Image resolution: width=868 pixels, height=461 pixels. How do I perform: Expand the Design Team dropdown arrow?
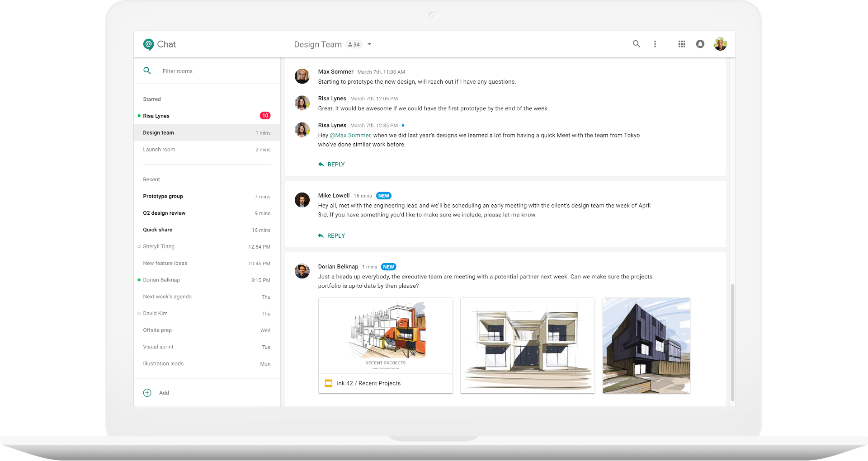pos(369,44)
